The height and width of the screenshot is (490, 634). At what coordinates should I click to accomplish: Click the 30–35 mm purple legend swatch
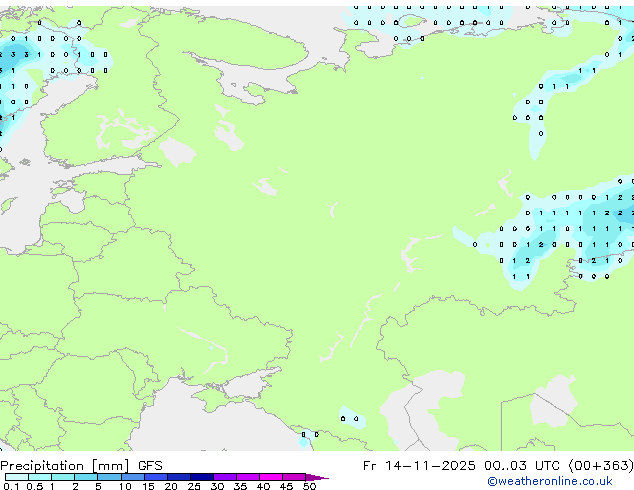coord(225,477)
